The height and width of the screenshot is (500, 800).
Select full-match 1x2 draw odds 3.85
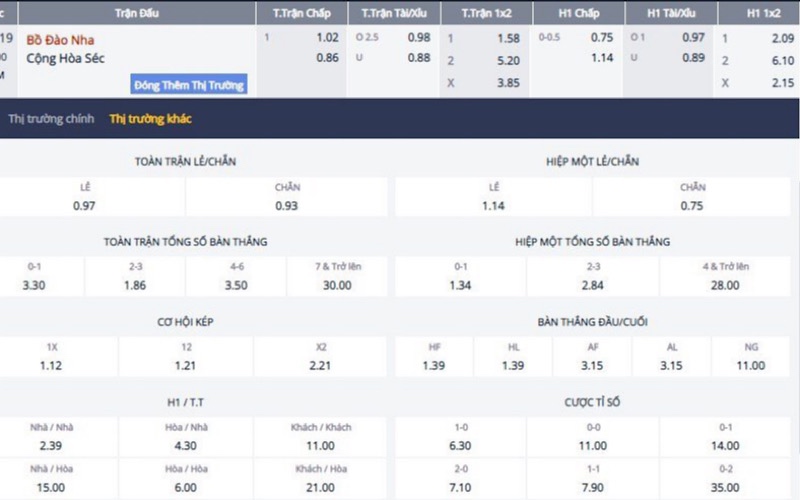point(508,84)
